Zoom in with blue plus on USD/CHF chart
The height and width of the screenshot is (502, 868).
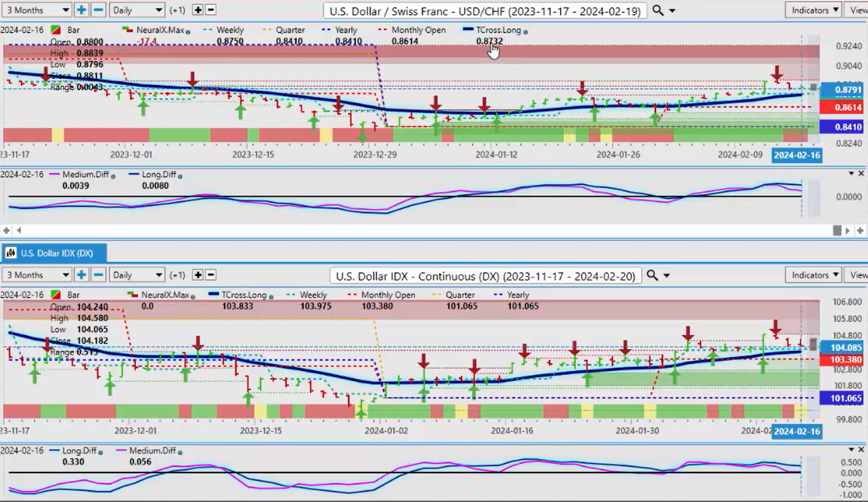point(81,10)
